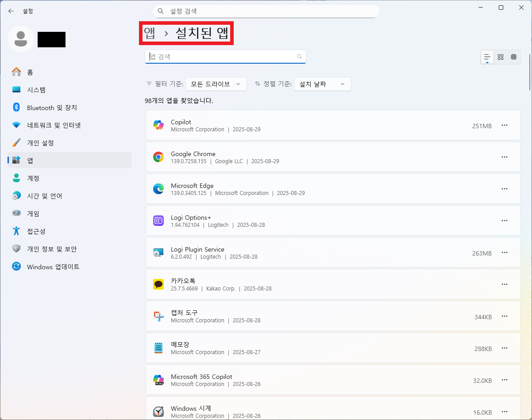
Task: Click the Copilot size 251MB
Action: click(x=482, y=126)
